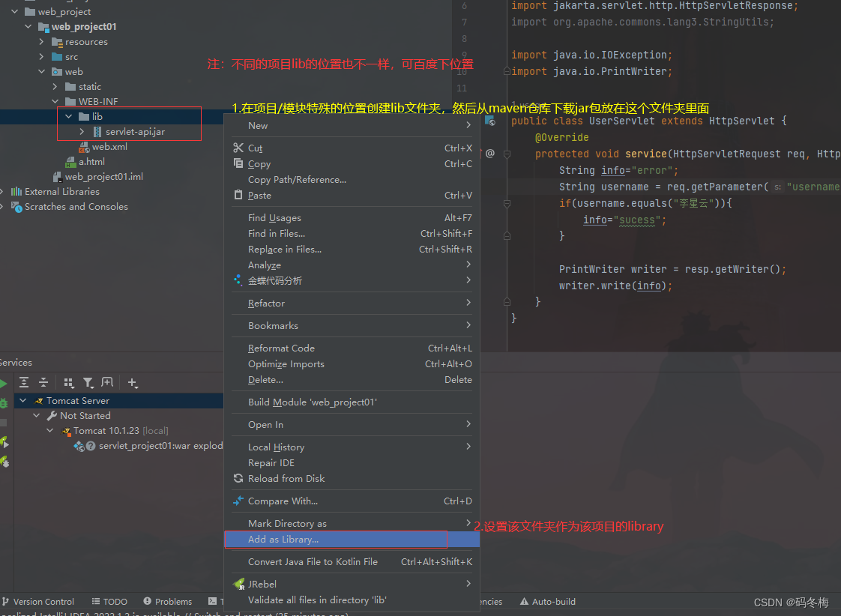The width and height of the screenshot is (841, 616).
Task: Click the servlet-api.jar archive icon
Action: click(x=97, y=131)
